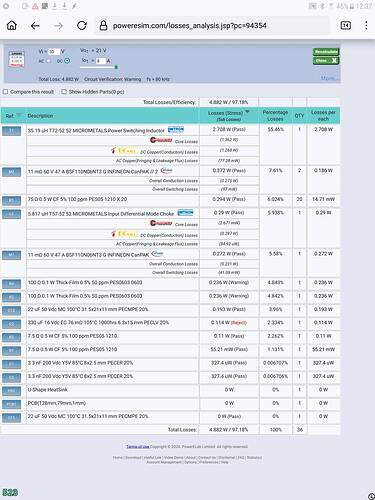Click the sort arrow next to Losses (Stress) header

pyautogui.click(x=247, y=112)
